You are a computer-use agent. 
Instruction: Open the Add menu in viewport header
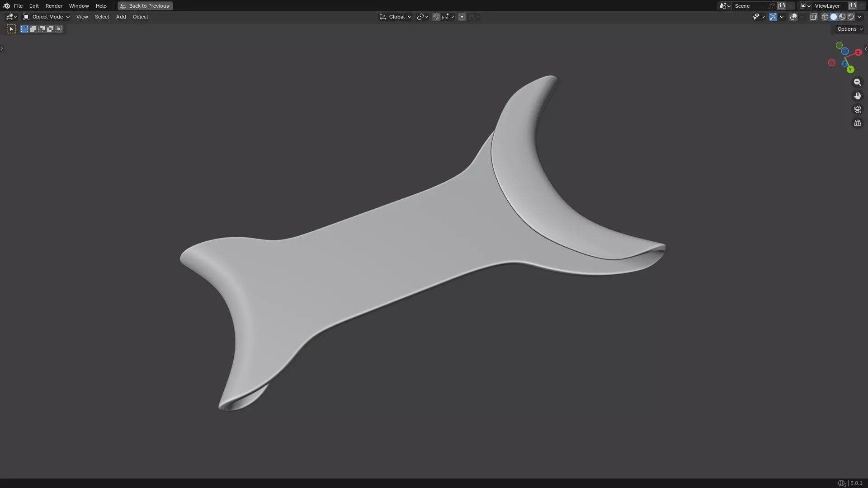[121, 17]
